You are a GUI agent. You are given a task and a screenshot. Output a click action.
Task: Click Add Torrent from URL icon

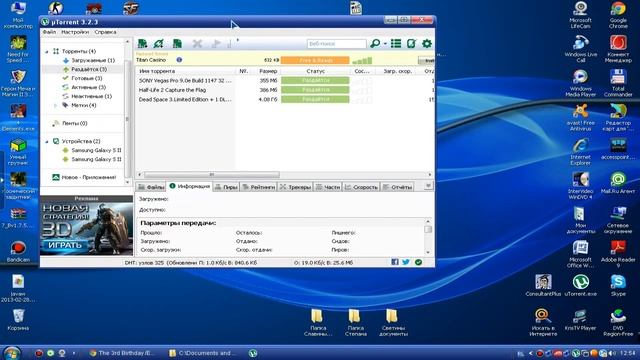pyautogui.click(x=159, y=43)
